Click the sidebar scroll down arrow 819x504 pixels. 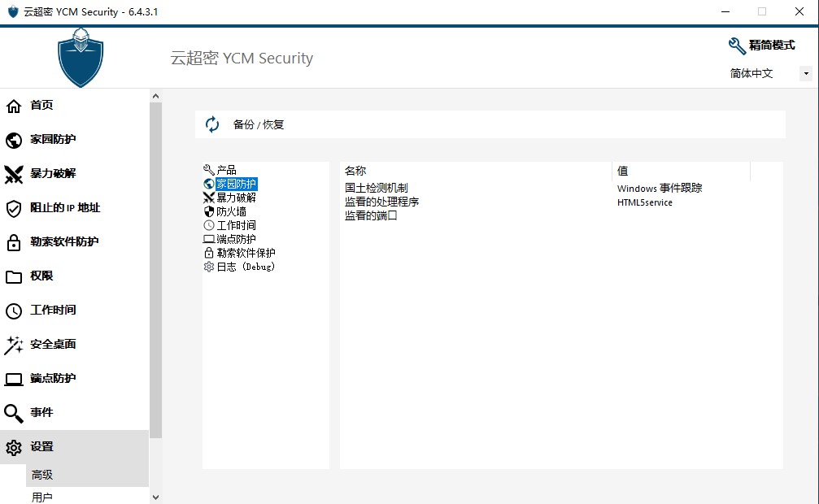coord(155,497)
